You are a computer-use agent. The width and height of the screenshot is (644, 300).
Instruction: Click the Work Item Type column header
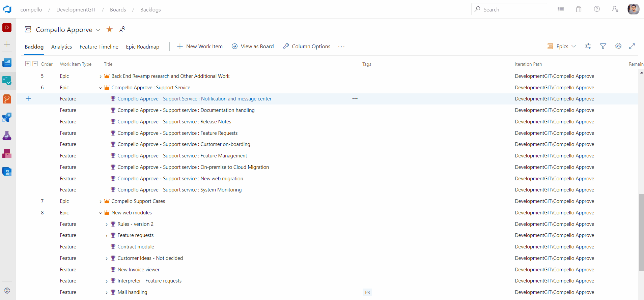point(76,64)
